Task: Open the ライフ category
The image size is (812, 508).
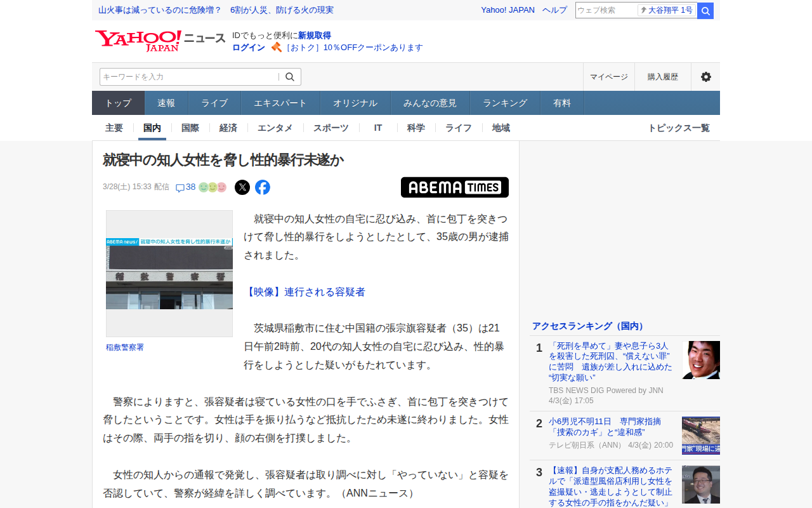Action: click(x=459, y=128)
